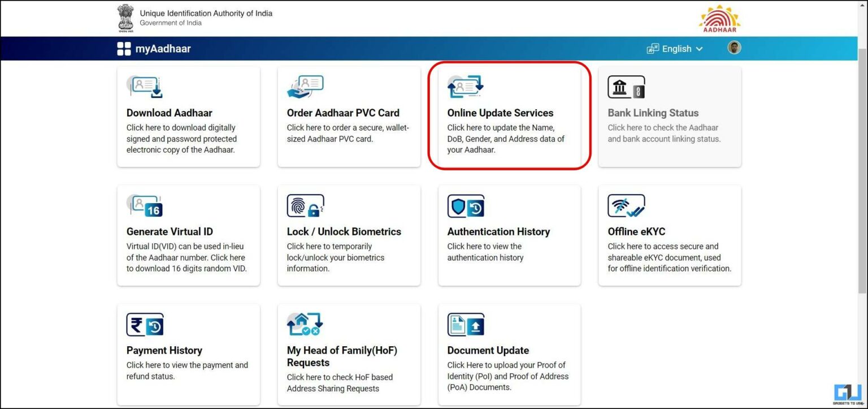
Task: Click the Order Aadhaar PVC Card icon
Action: (306, 85)
